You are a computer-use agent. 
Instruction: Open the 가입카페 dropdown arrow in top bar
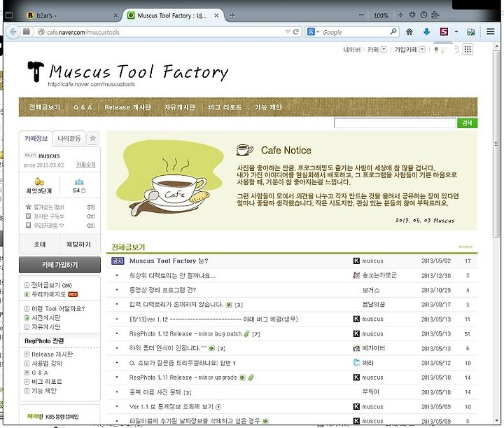click(422, 49)
